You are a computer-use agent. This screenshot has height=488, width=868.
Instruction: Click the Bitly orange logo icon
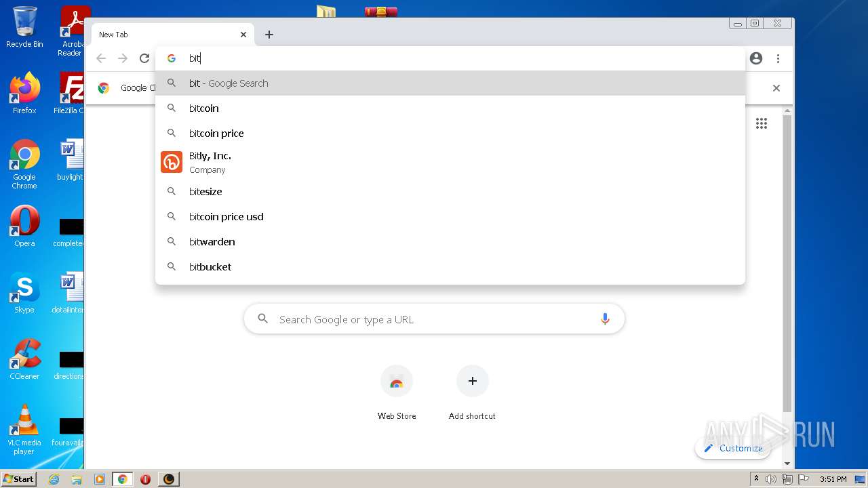(x=172, y=163)
